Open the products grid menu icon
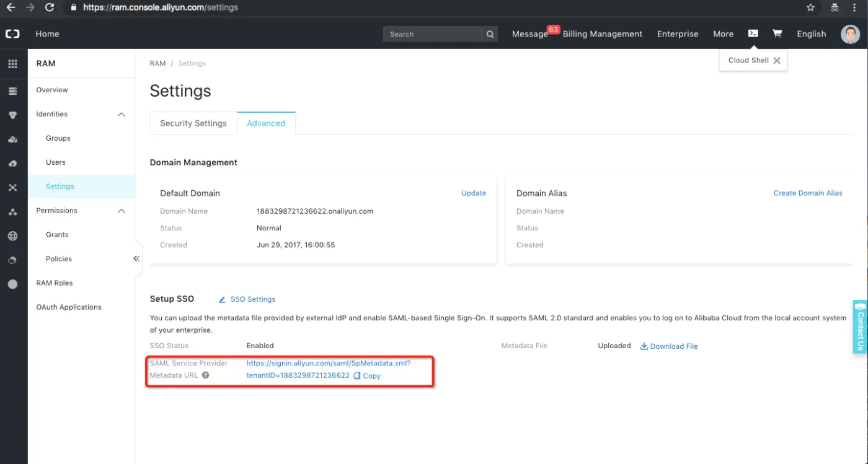868x464 pixels. [x=12, y=64]
